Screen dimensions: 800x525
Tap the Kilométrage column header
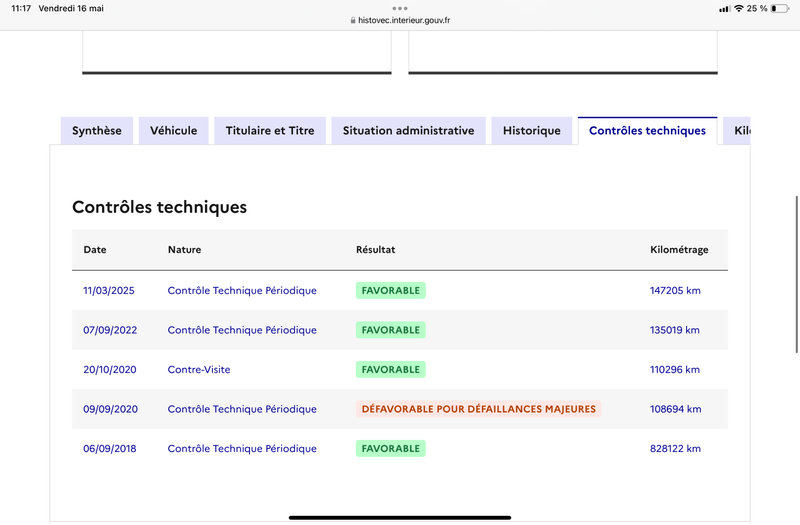pos(679,250)
